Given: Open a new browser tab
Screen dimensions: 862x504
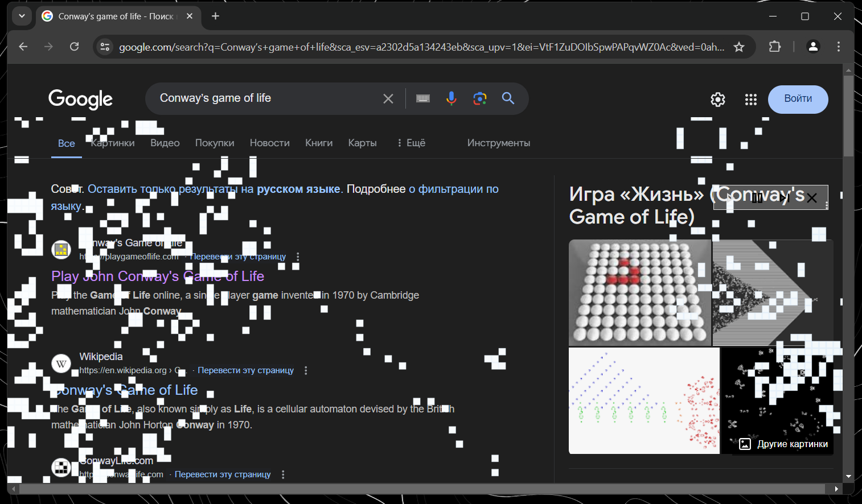Looking at the screenshot, I should (x=215, y=16).
